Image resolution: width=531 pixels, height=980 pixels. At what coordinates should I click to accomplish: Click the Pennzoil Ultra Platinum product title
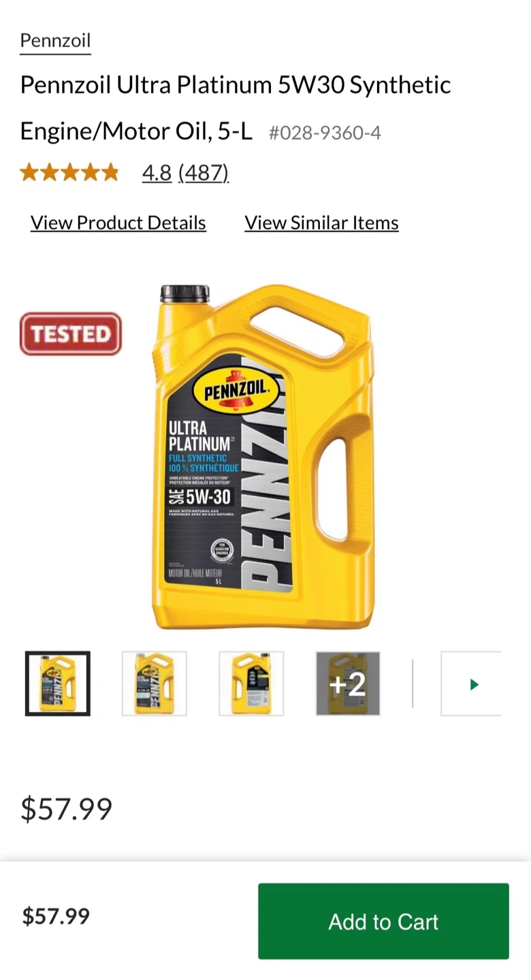pos(236,108)
